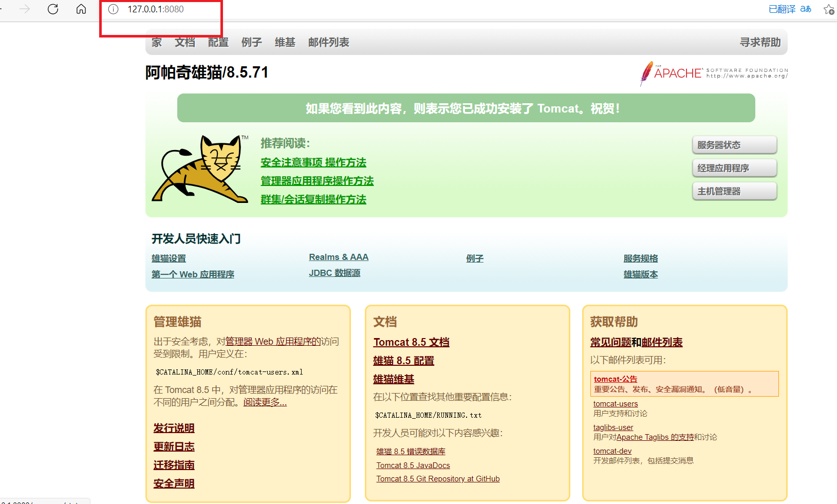Click the Tomcat cat logo image
Screen dimensions: 837x504
(201, 169)
